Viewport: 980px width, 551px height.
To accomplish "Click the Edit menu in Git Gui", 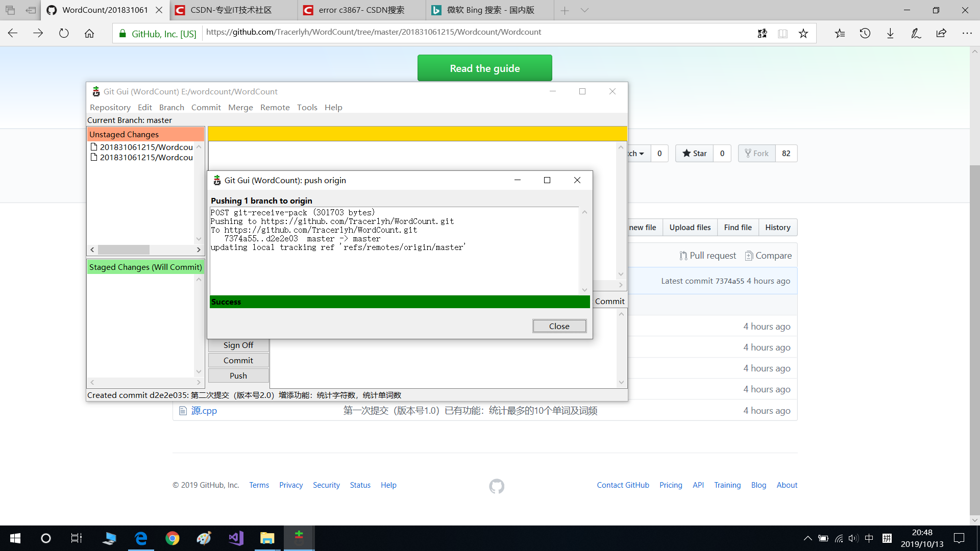I will tap(145, 107).
